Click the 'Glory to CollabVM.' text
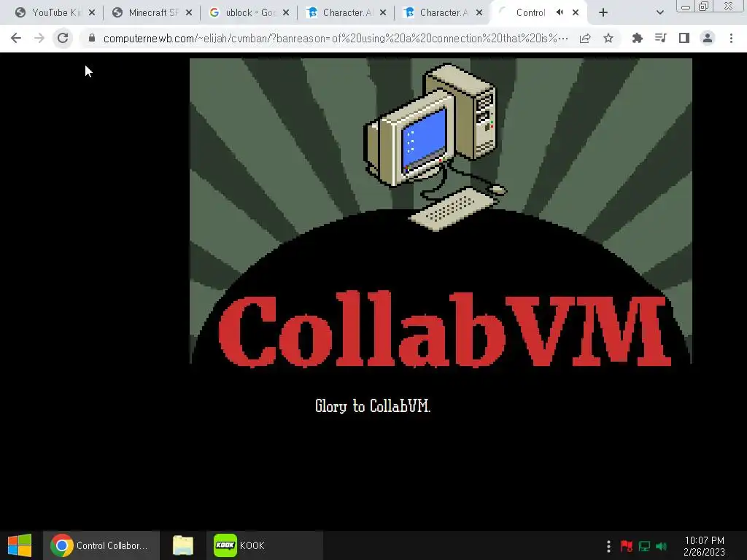The width and height of the screenshot is (747, 560). point(373,406)
